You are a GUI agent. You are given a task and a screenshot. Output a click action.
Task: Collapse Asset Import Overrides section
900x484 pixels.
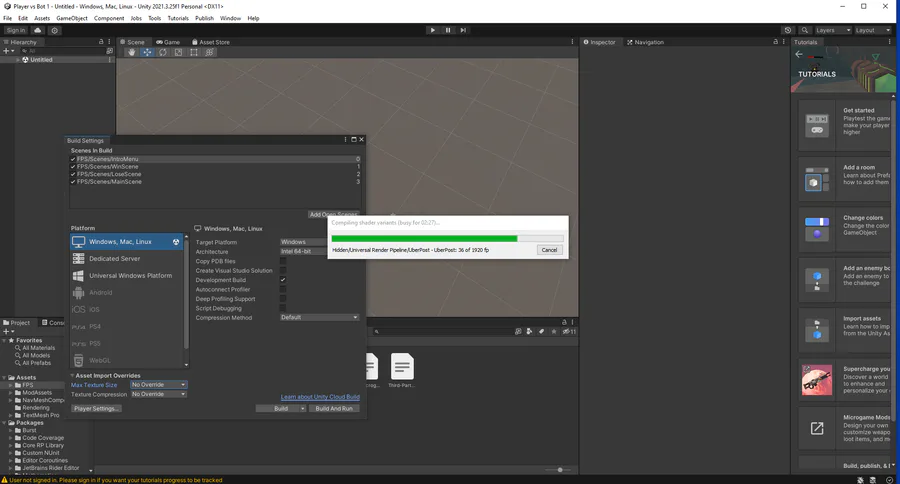pos(72,375)
